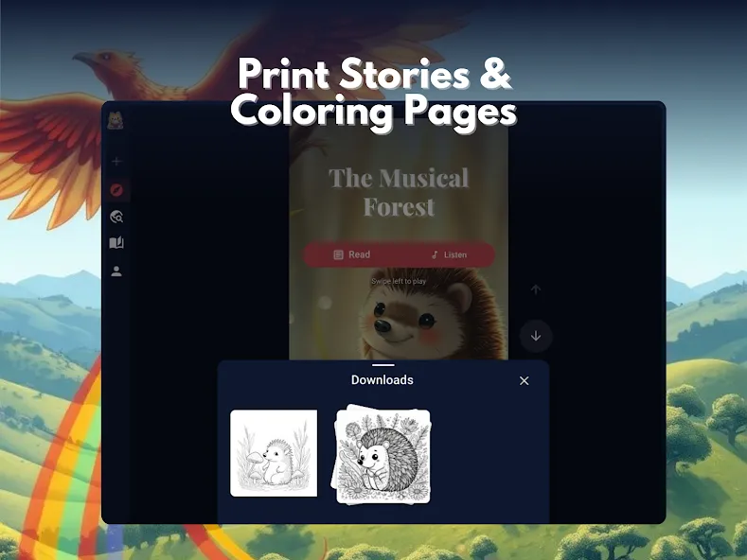The width and height of the screenshot is (747, 560).
Task: Click the down arrow to go to the next story
Action: point(536,336)
